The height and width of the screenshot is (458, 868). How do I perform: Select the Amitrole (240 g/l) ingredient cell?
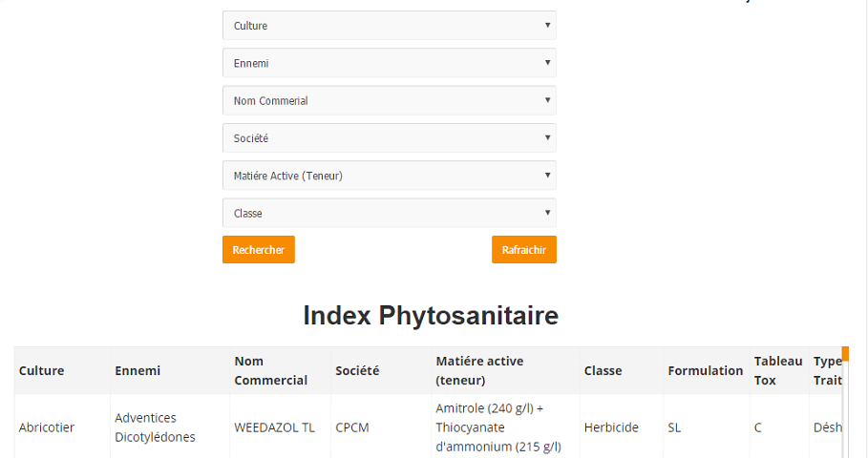pyautogui.click(x=505, y=427)
